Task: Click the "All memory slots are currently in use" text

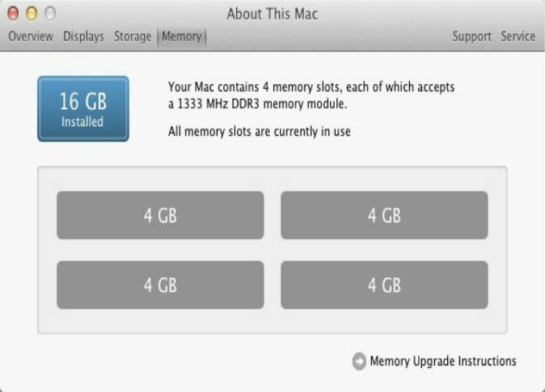Action: pos(259,131)
